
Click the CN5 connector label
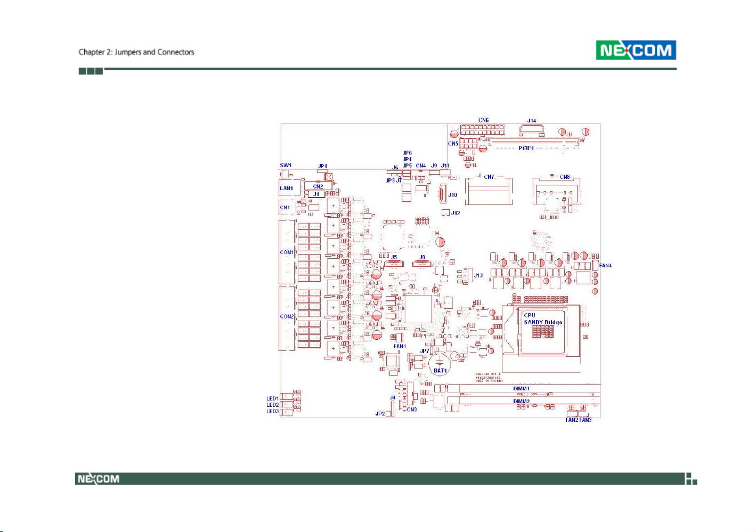coord(453,144)
